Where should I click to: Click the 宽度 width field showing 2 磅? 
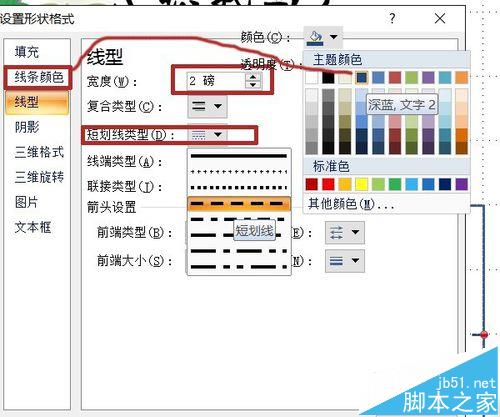pyautogui.click(x=216, y=81)
